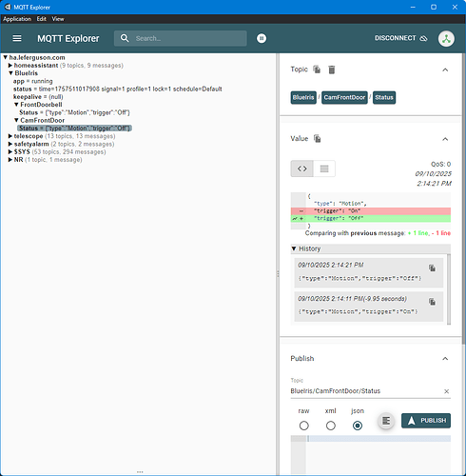
Task: Copy the topic path to clipboard
Action: [x=317, y=69]
